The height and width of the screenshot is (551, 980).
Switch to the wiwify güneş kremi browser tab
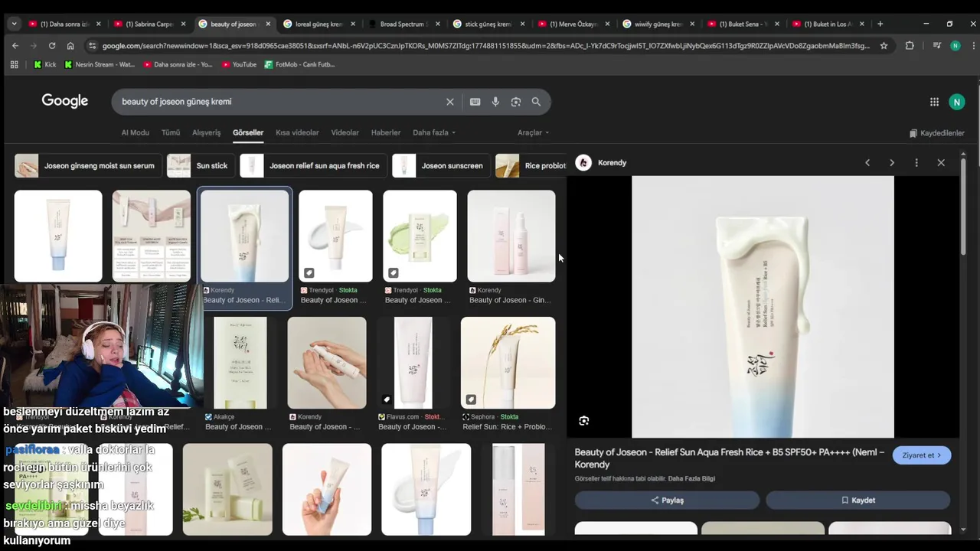pos(658,24)
